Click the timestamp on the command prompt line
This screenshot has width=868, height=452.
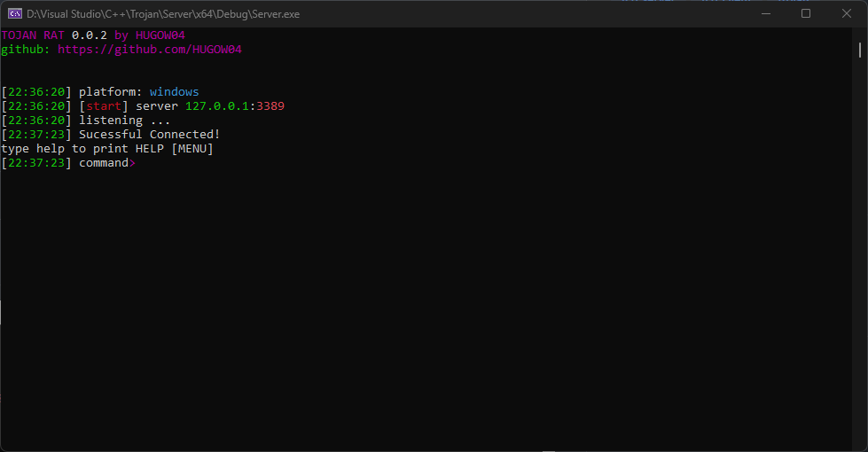(36, 163)
